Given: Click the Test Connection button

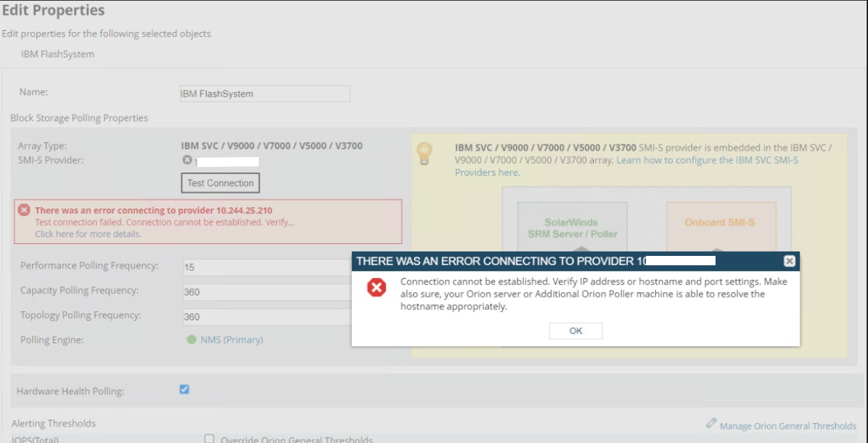Looking at the screenshot, I should 220,183.
